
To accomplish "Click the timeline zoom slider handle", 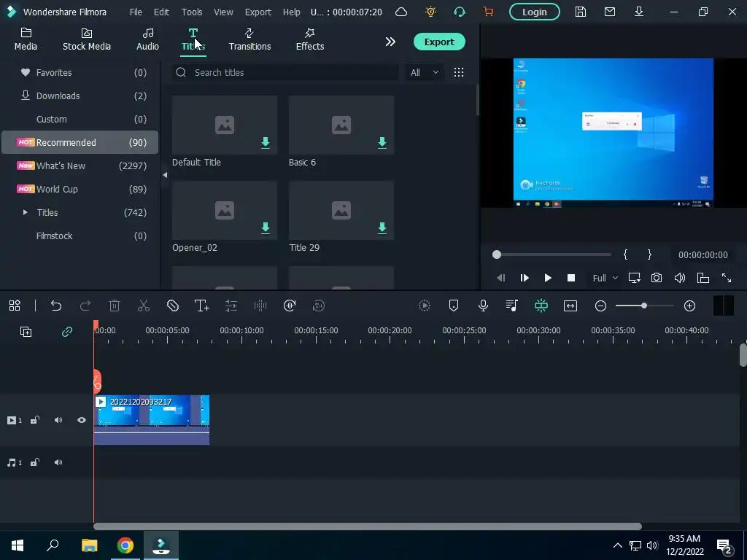I will (644, 306).
